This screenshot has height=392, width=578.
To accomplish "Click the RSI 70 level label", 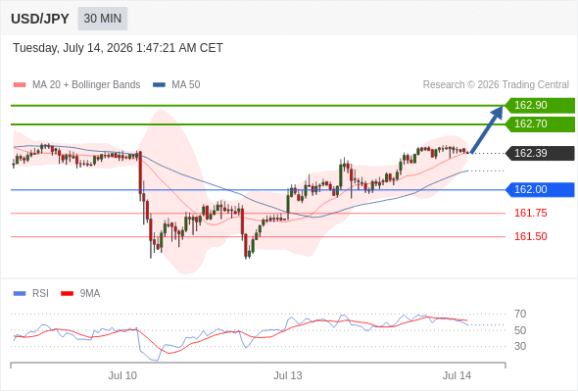I will point(520,315).
